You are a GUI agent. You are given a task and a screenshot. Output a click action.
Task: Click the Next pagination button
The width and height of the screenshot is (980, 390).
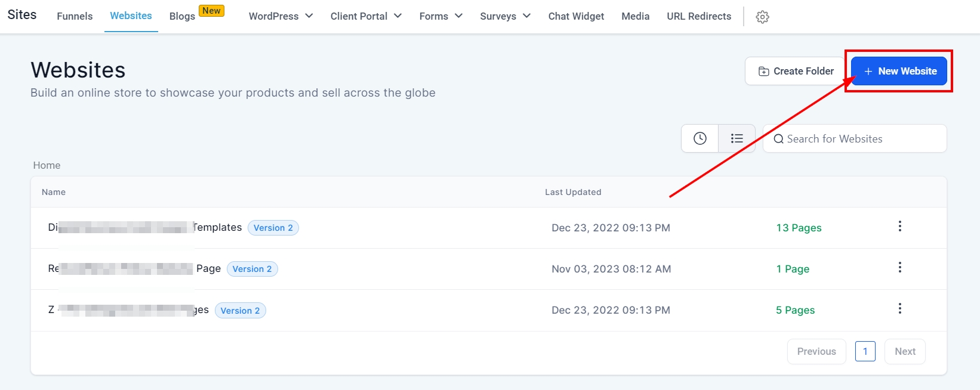coord(905,351)
